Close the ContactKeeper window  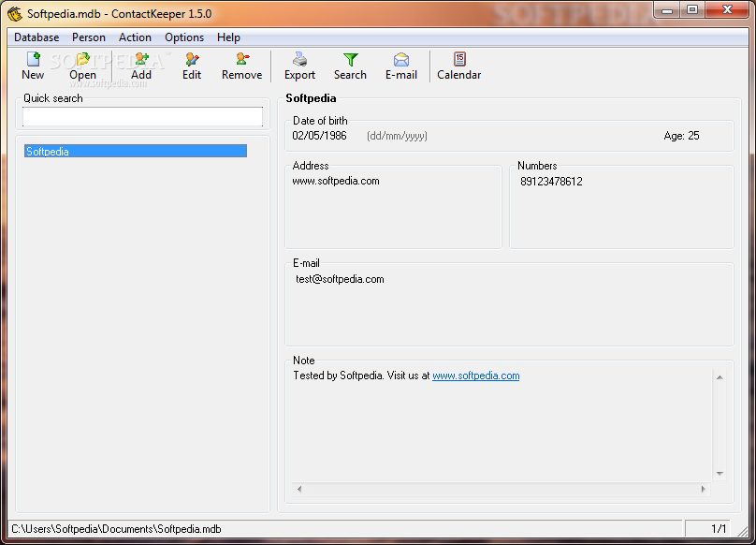coord(727,10)
